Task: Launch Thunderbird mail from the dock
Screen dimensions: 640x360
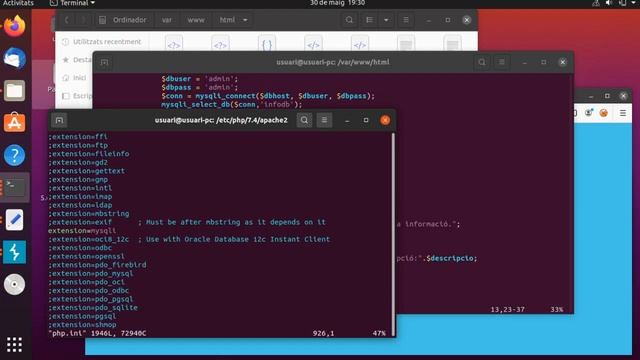Action: [x=15, y=58]
